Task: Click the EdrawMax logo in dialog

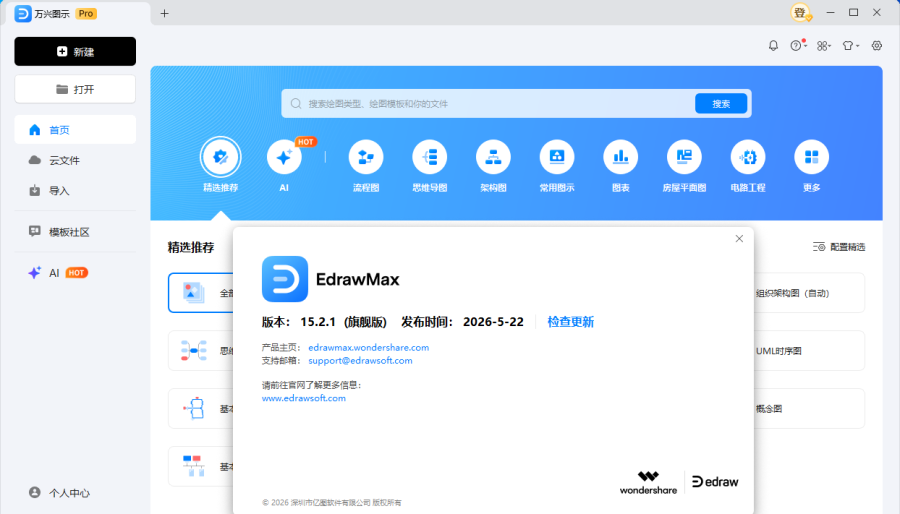Action: click(x=285, y=279)
